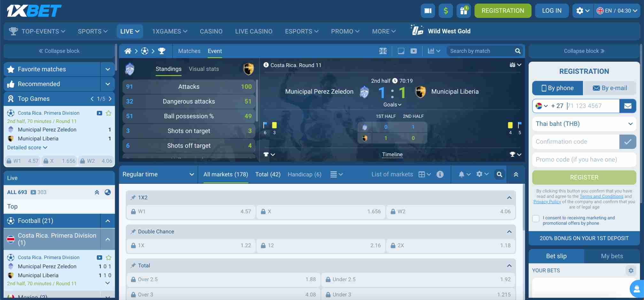Collapse the Double Chance market section

pos(509,231)
